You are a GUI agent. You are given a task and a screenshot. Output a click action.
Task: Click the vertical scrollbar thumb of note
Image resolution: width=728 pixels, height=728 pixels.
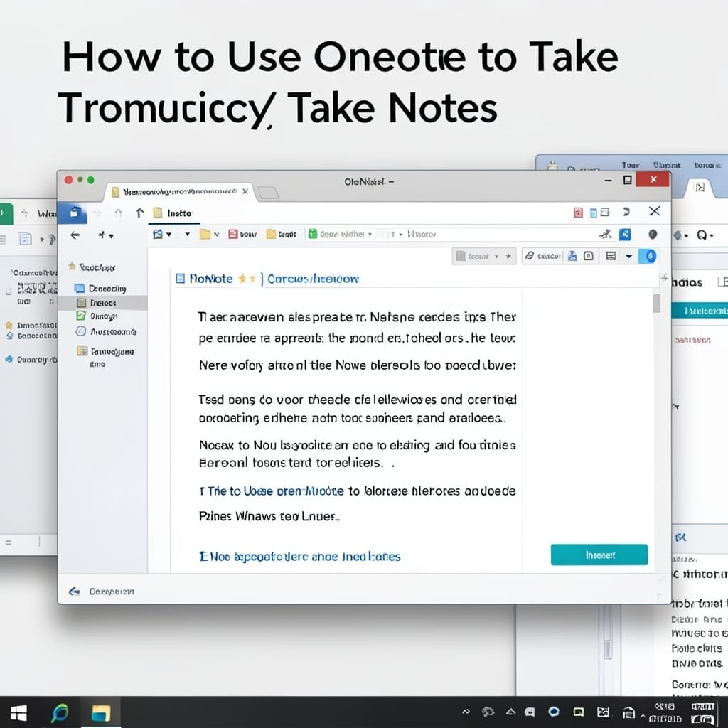point(656,304)
